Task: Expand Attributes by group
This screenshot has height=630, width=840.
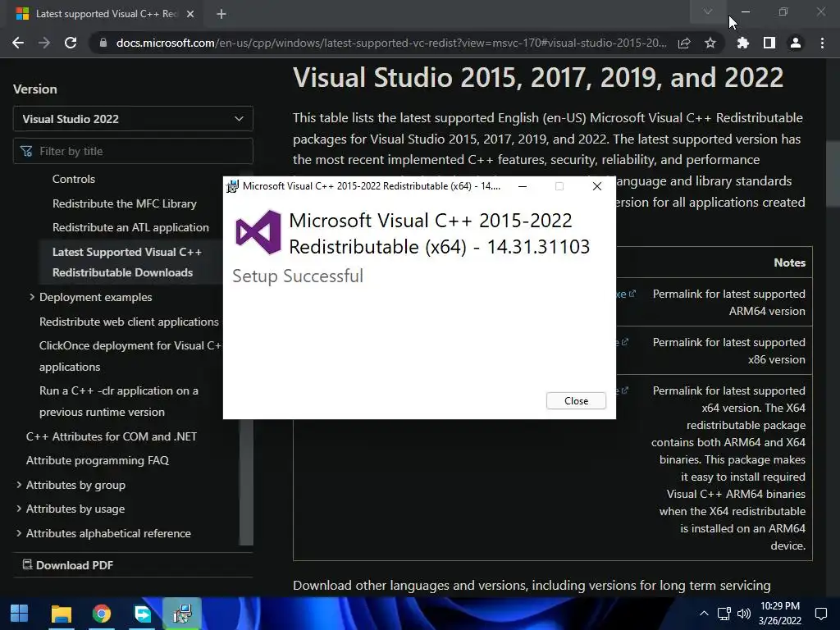Action: [x=19, y=485]
